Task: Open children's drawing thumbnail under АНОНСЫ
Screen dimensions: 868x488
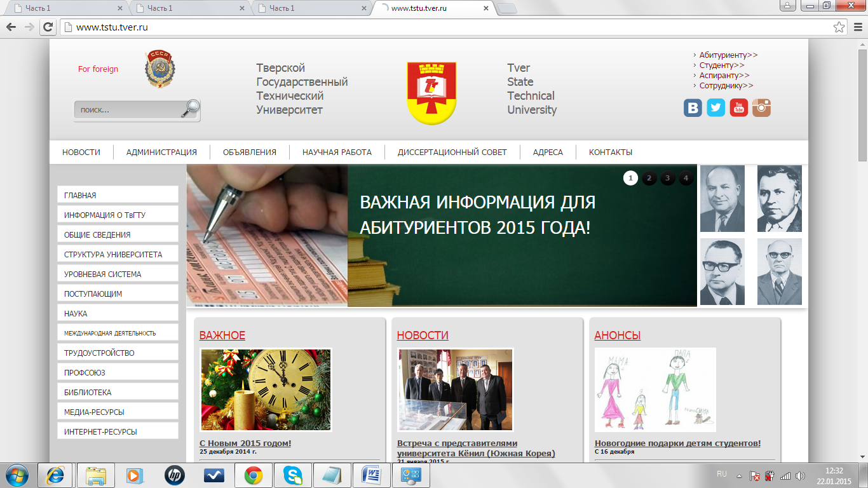Action: tap(655, 390)
